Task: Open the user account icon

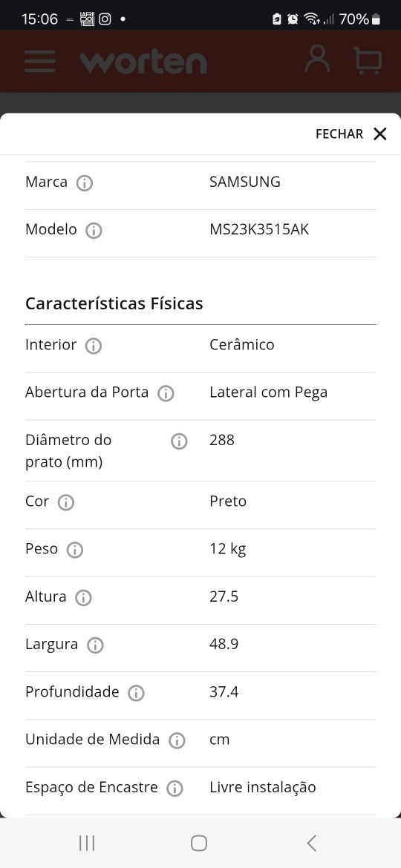Action: (x=317, y=59)
